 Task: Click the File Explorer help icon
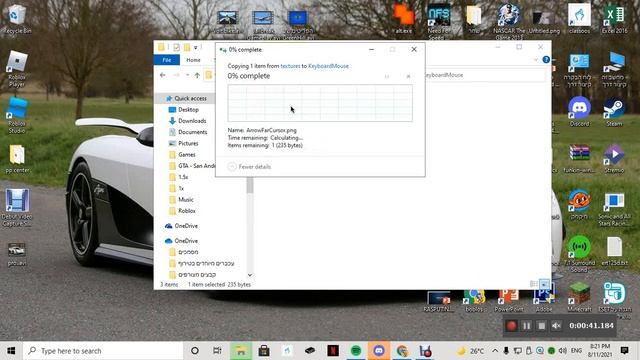coord(546,60)
